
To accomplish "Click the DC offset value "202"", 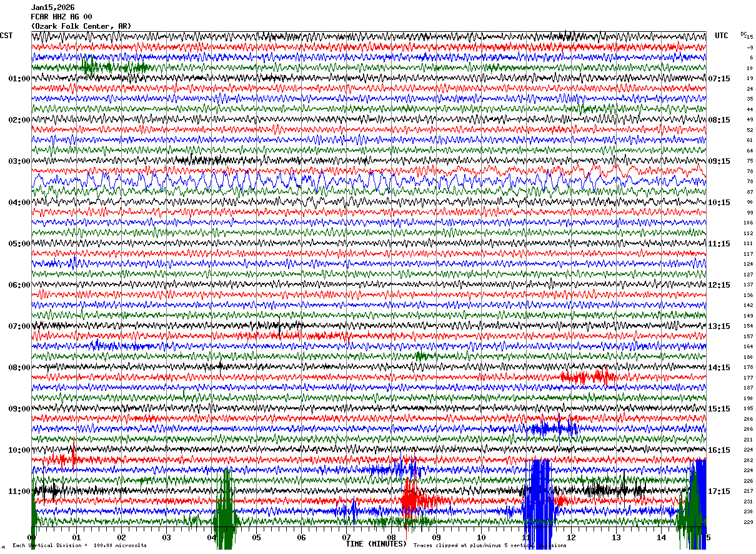I will [749, 460].
